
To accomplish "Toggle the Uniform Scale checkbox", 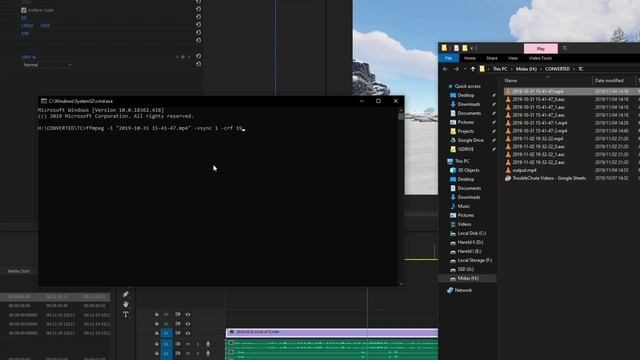I will coord(24,10).
